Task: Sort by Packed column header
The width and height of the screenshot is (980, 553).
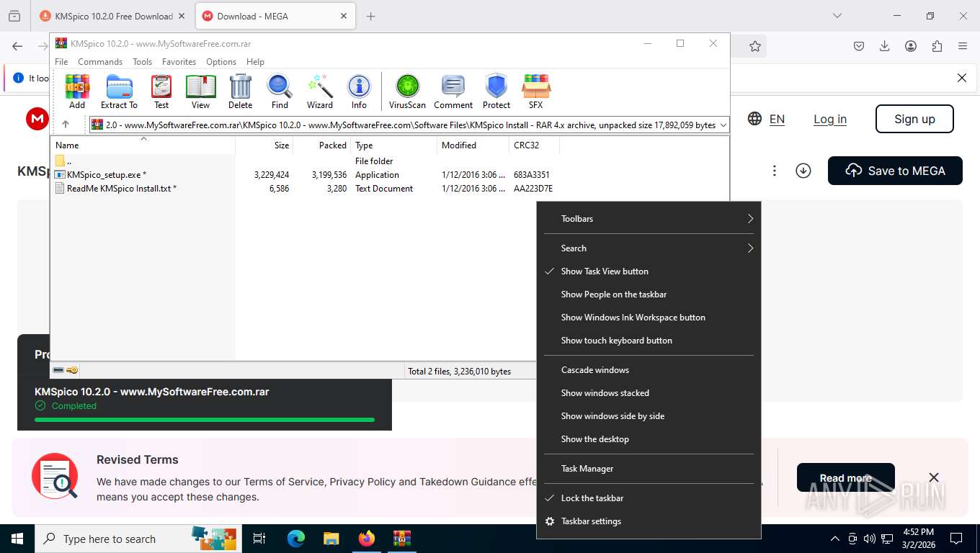Action: coord(322,145)
